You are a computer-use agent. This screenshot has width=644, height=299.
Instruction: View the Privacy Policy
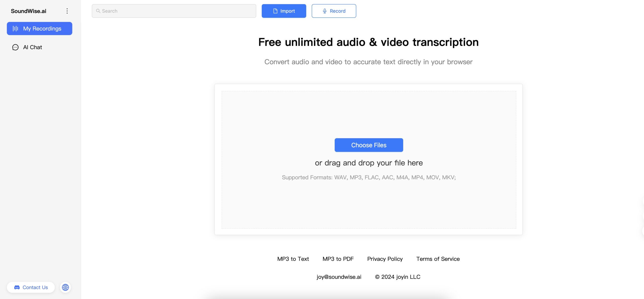(x=385, y=259)
